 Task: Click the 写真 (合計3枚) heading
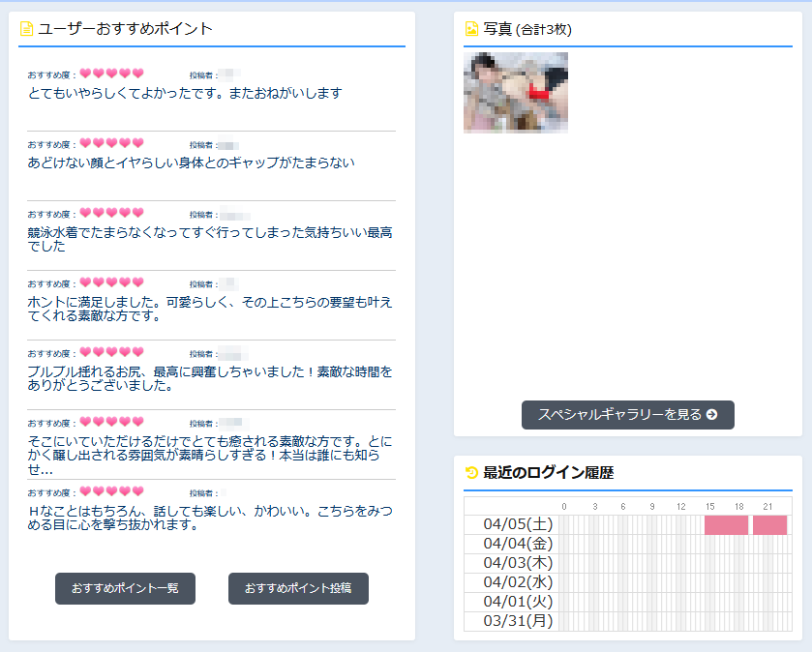click(527, 29)
